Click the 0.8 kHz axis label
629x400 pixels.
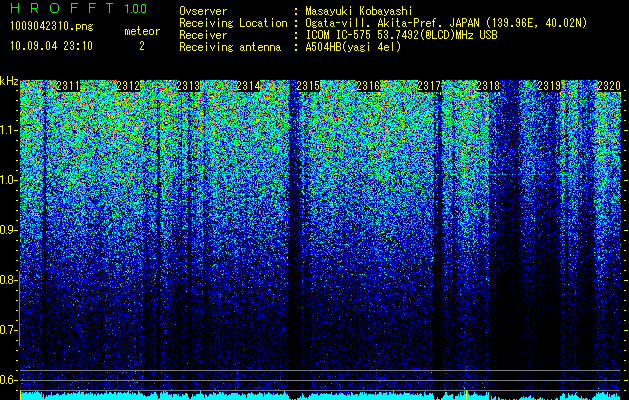(8, 280)
